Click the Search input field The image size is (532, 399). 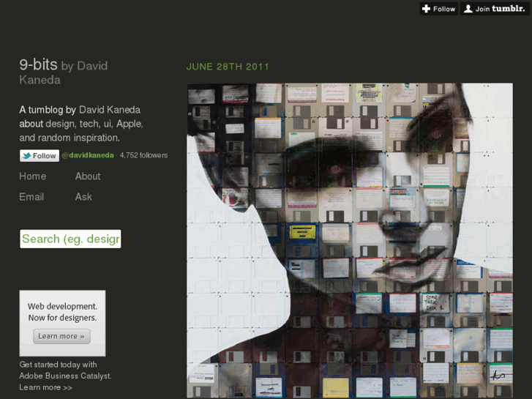70,239
